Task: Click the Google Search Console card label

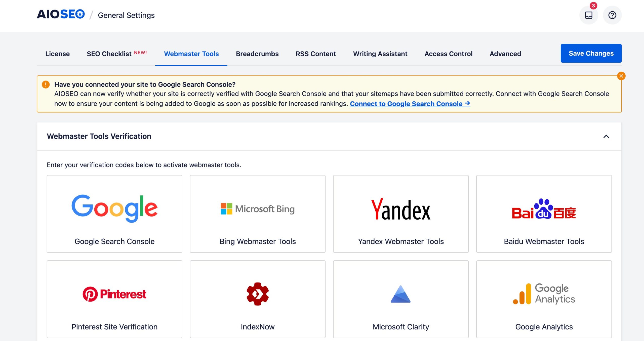Action: 114,241
